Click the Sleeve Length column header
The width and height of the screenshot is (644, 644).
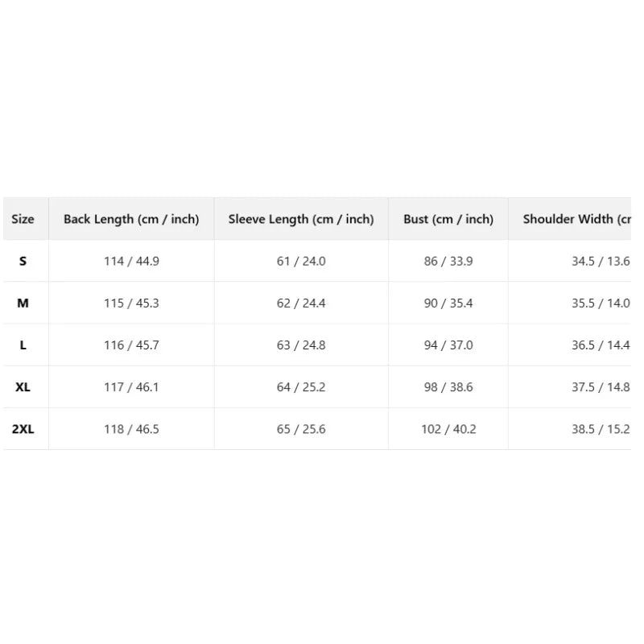coord(301,219)
